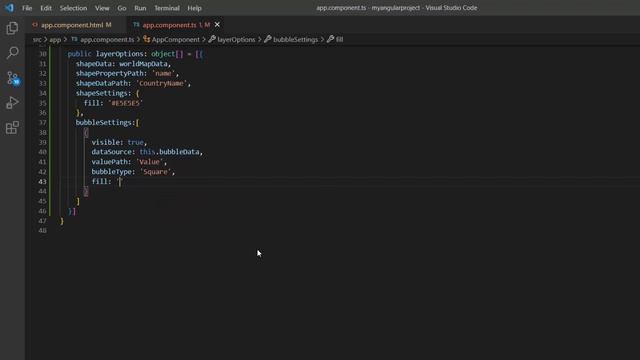
Task: Click the fill breadcrumb
Action: pyautogui.click(x=335, y=40)
